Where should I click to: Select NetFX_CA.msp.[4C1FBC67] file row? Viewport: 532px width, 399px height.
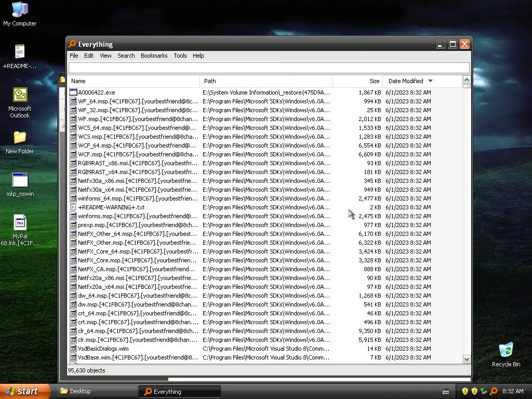click(265, 269)
